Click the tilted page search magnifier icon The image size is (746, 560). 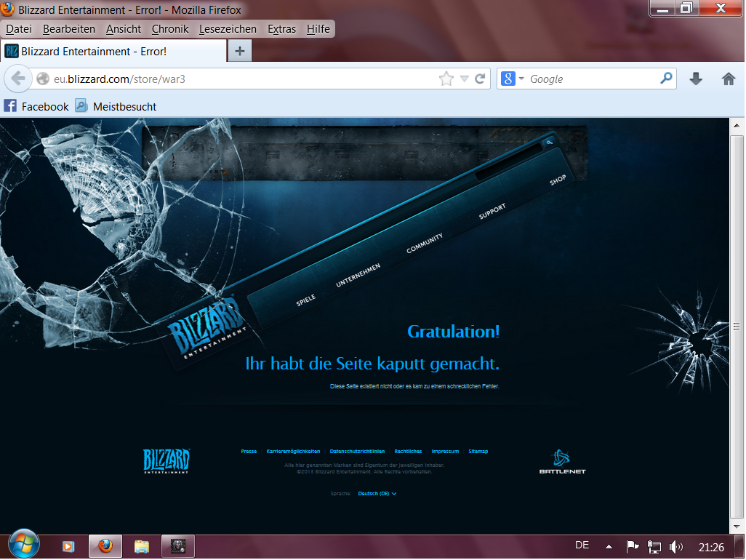coord(550,142)
